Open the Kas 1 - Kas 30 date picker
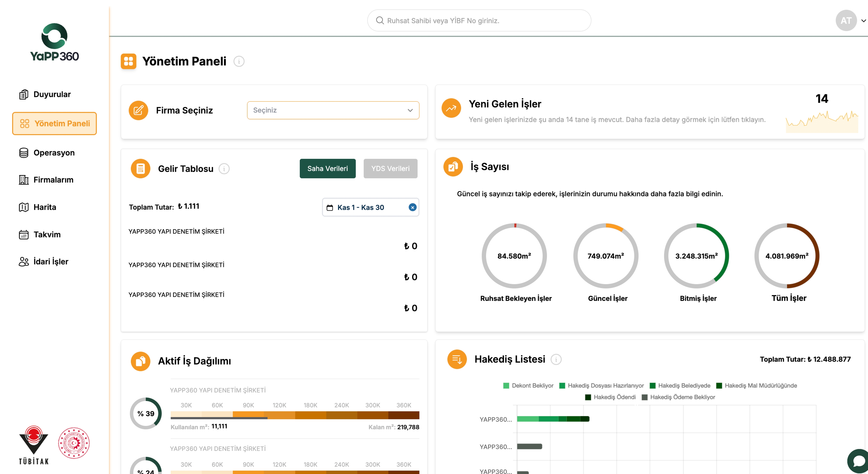The width and height of the screenshot is (868, 474). pos(370,207)
